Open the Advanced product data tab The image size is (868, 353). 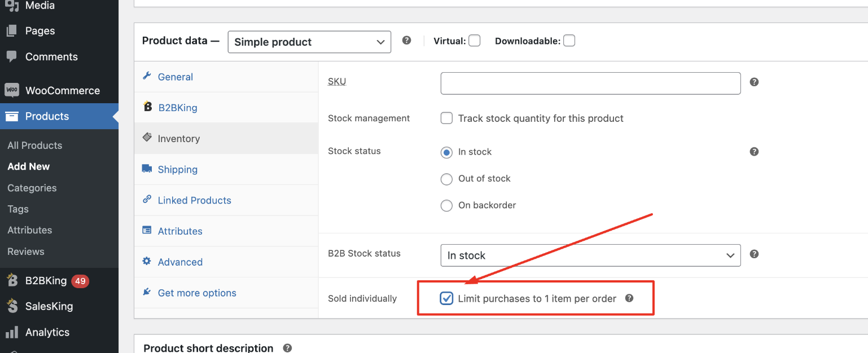click(x=226, y=262)
